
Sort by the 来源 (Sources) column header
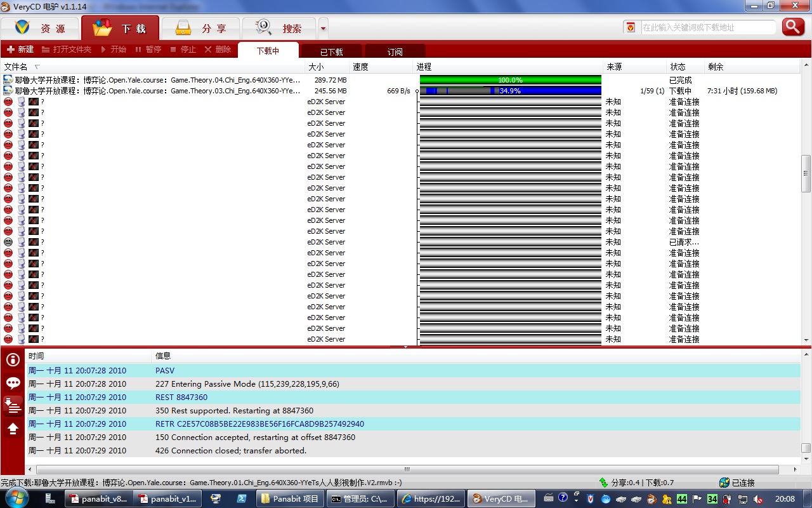(635, 67)
